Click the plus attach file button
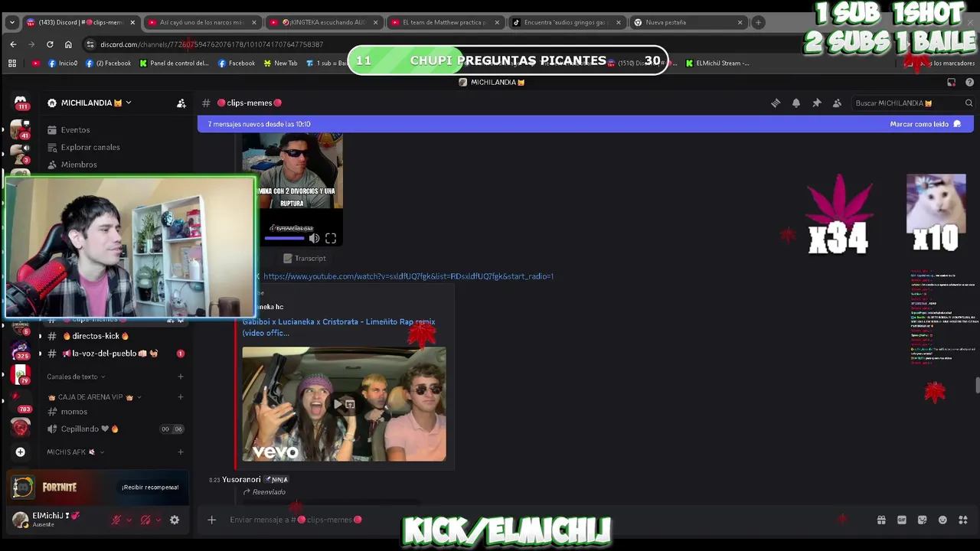 coord(212,520)
